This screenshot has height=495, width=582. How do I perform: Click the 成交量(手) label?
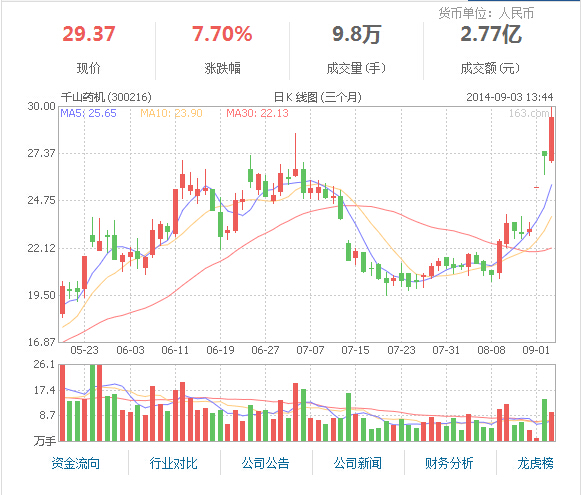point(356,68)
